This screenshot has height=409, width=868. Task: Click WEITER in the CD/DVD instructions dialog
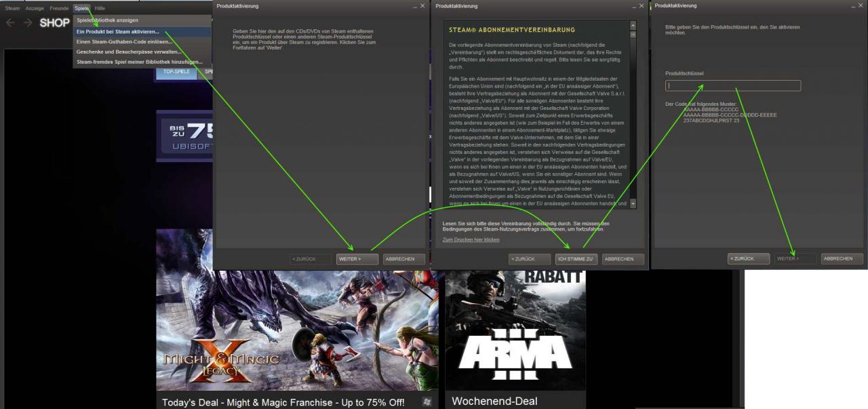pyautogui.click(x=357, y=258)
